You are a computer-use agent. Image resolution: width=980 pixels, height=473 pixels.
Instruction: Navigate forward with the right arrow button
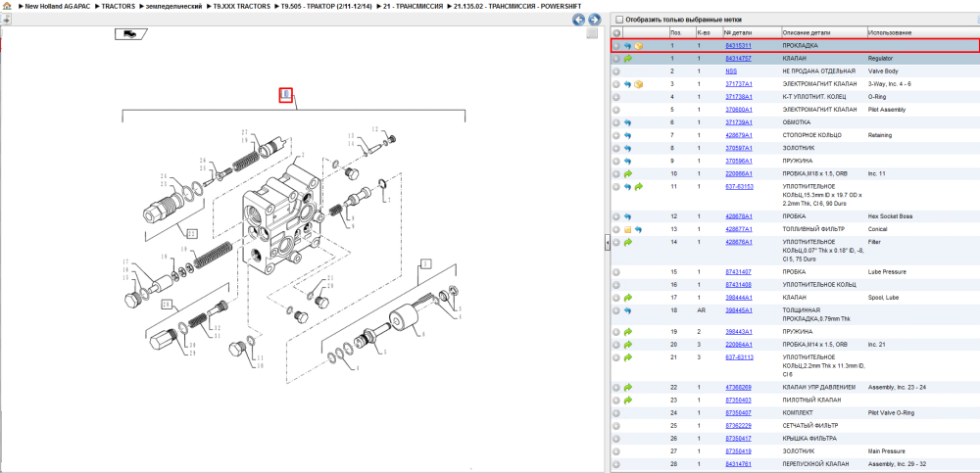(x=595, y=20)
